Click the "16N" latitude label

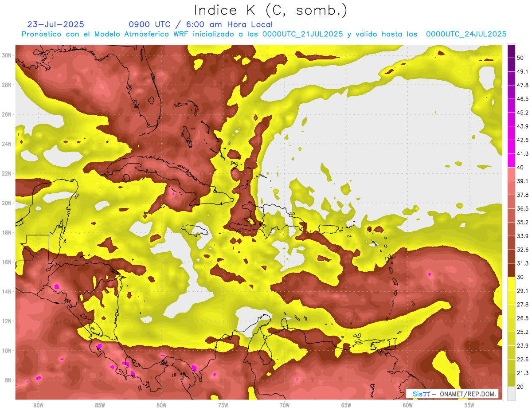click(x=7, y=262)
